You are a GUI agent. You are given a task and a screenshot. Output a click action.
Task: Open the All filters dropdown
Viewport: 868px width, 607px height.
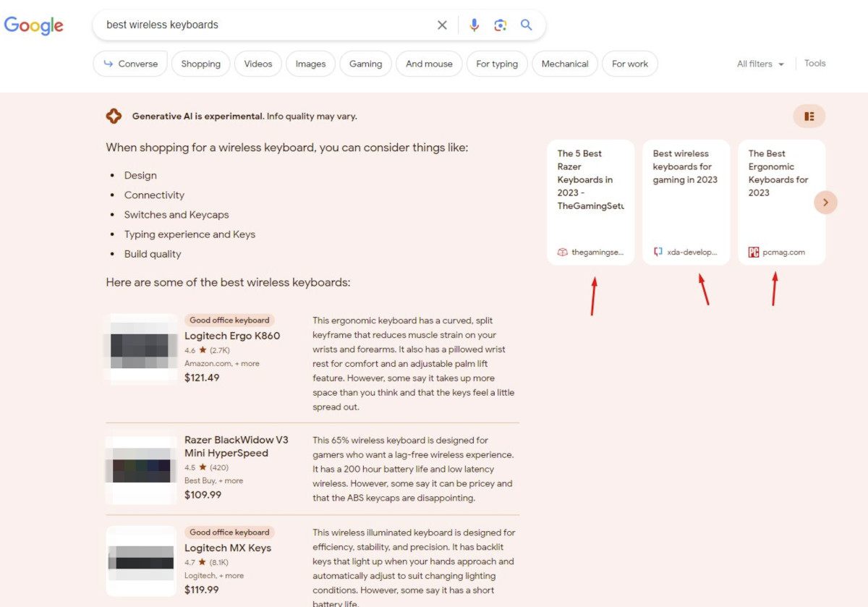759,64
